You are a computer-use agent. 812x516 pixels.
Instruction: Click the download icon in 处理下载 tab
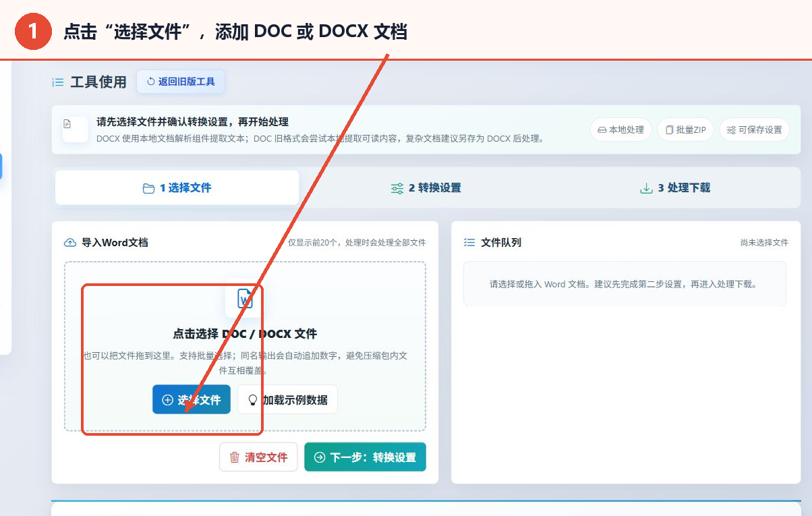coord(646,188)
